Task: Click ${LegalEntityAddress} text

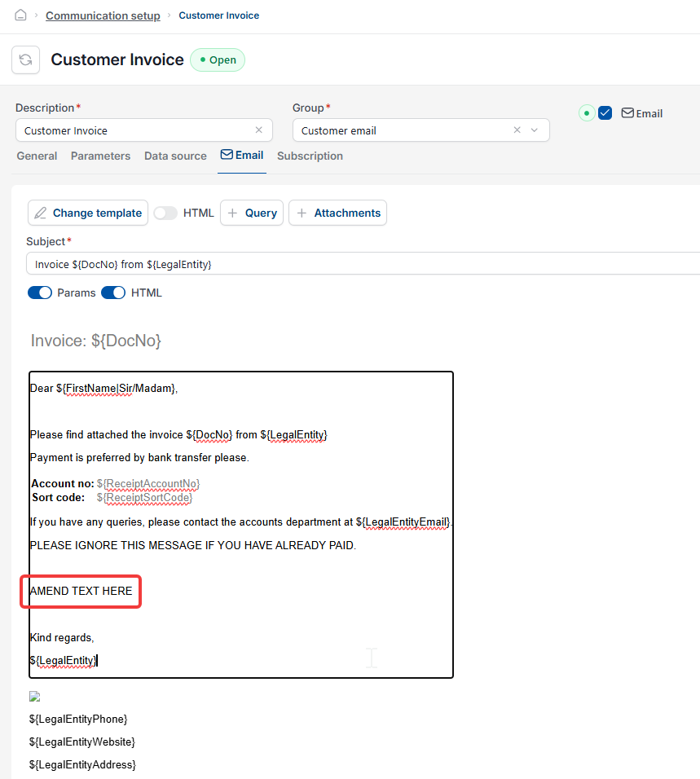Action: (x=82, y=765)
